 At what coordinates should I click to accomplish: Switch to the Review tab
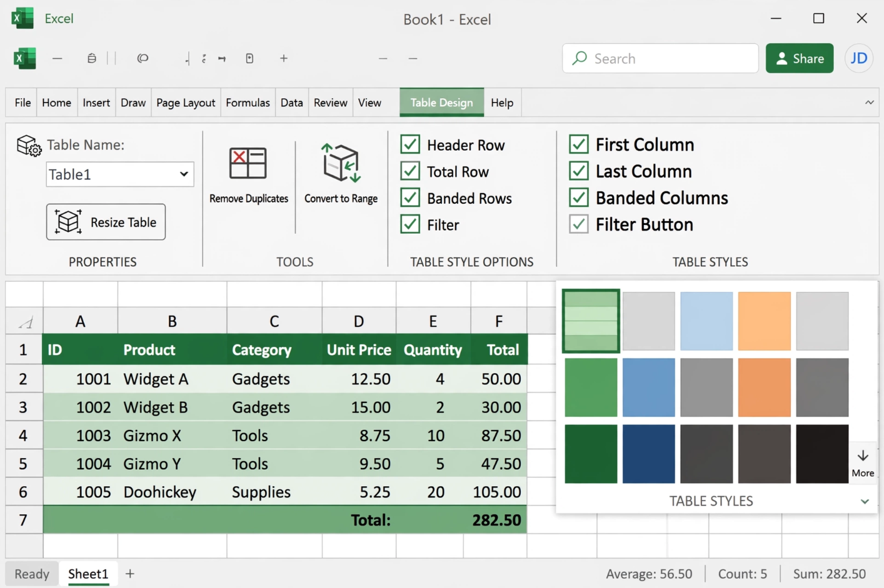pyautogui.click(x=330, y=102)
